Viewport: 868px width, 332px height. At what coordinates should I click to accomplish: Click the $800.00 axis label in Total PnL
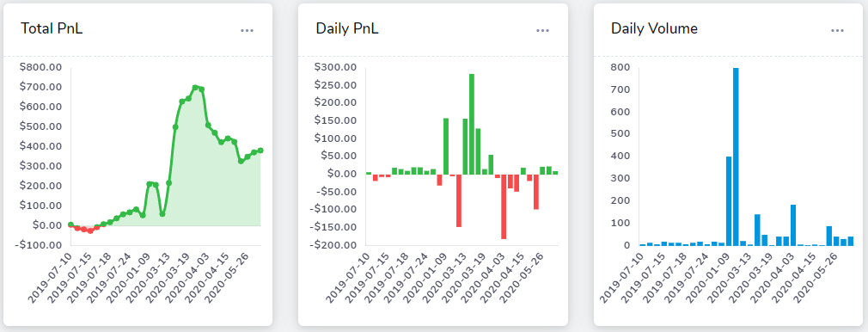tap(42, 67)
